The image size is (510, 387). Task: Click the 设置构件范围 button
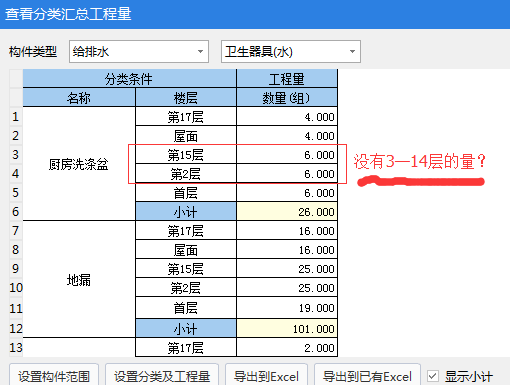pyautogui.click(x=54, y=376)
